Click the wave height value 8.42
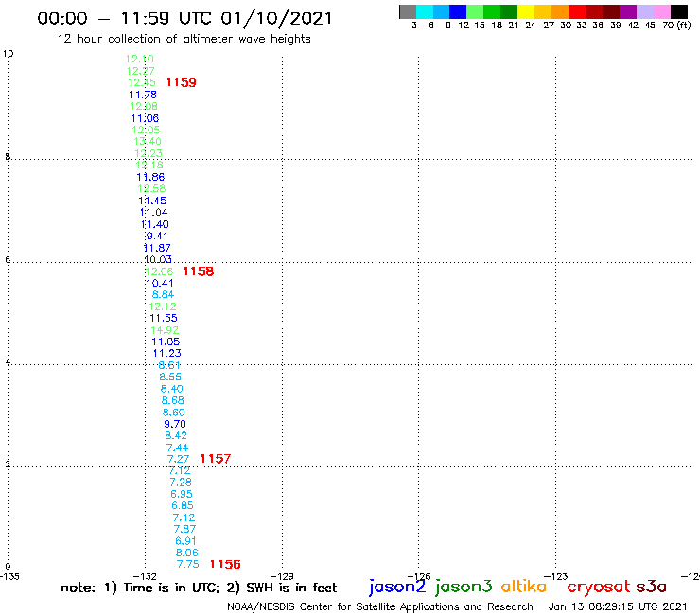700x615 pixels. click(x=176, y=436)
